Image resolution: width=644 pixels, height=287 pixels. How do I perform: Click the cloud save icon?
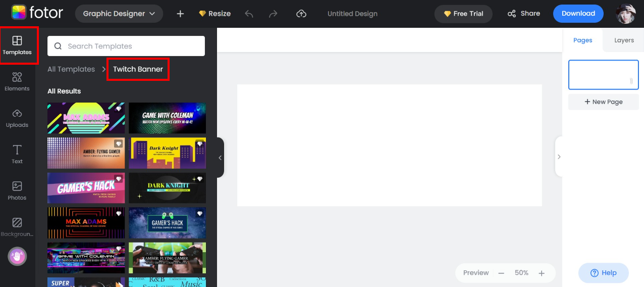tap(301, 14)
